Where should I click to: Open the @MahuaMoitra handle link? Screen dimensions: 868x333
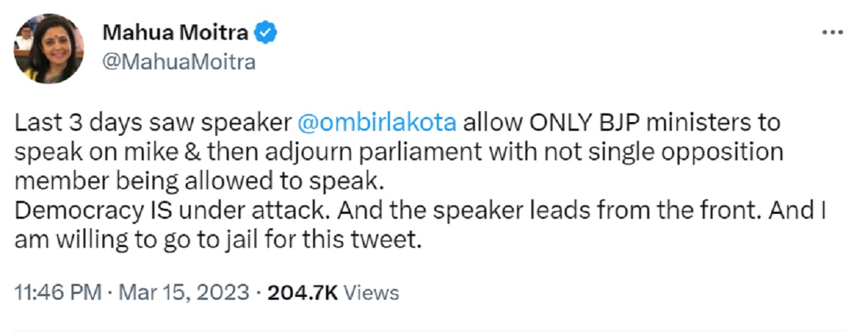click(x=178, y=62)
